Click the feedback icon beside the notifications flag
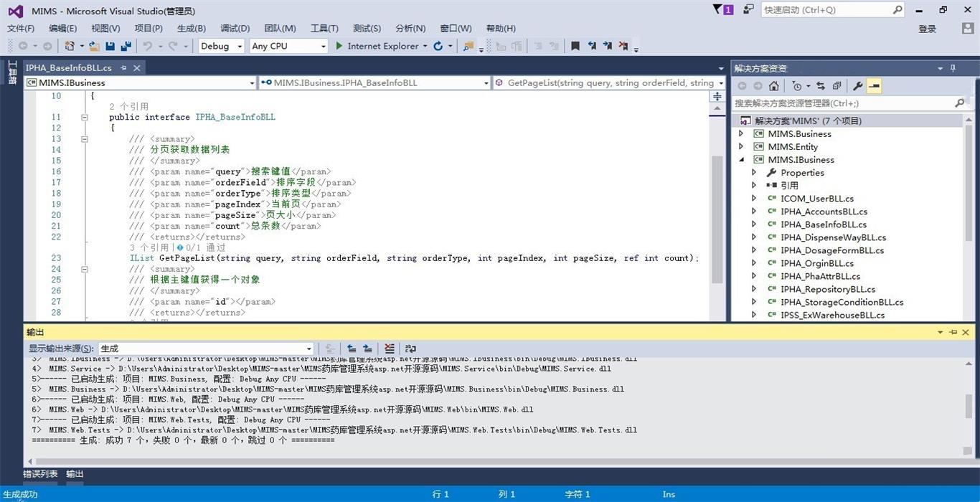980x502 pixels. click(x=748, y=9)
